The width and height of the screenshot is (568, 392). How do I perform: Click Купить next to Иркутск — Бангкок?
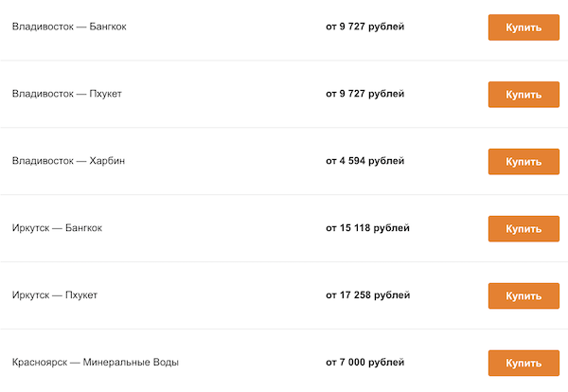(524, 229)
